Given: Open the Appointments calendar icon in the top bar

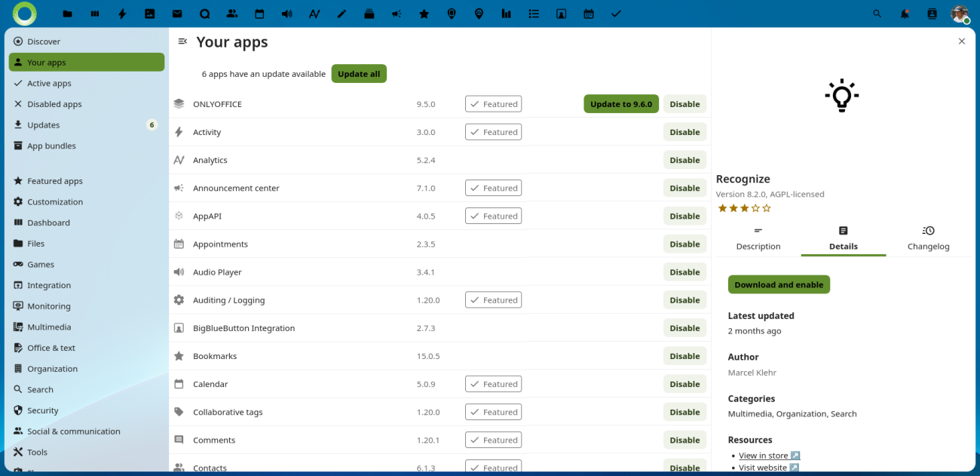Looking at the screenshot, I should click(x=589, y=14).
